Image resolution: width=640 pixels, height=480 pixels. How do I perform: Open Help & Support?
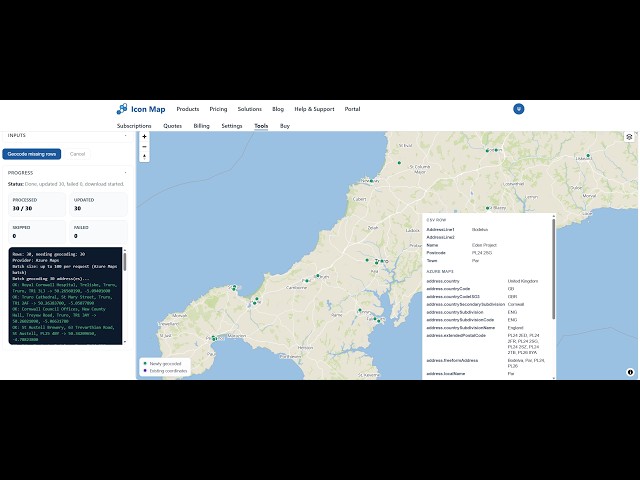click(314, 109)
